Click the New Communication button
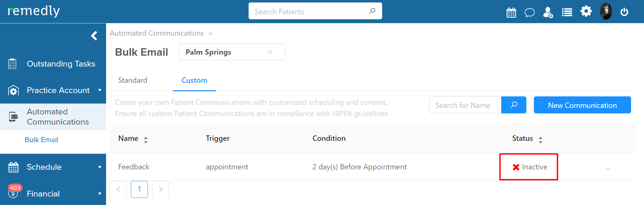This screenshot has height=205, width=644. [582, 105]
